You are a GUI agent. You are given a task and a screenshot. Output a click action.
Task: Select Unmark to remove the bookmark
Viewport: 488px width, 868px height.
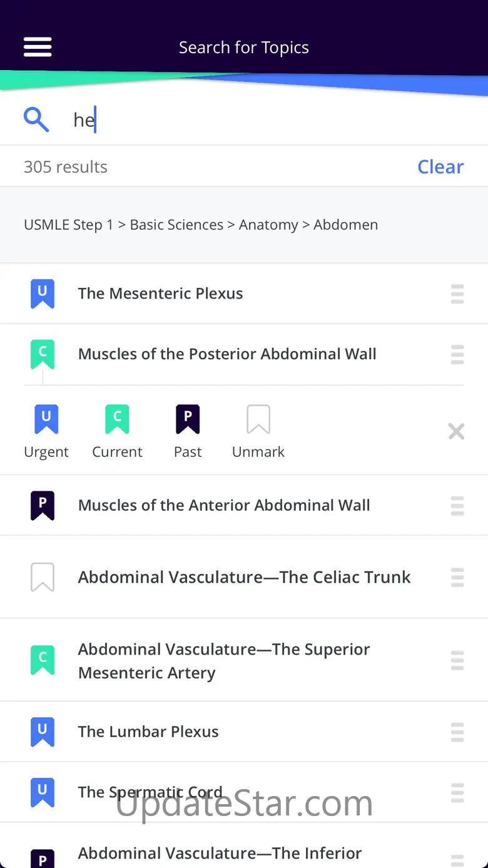coord(258,431)
